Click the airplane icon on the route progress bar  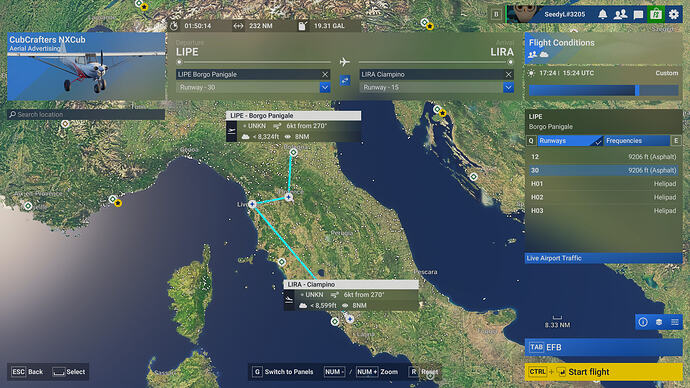345,62
